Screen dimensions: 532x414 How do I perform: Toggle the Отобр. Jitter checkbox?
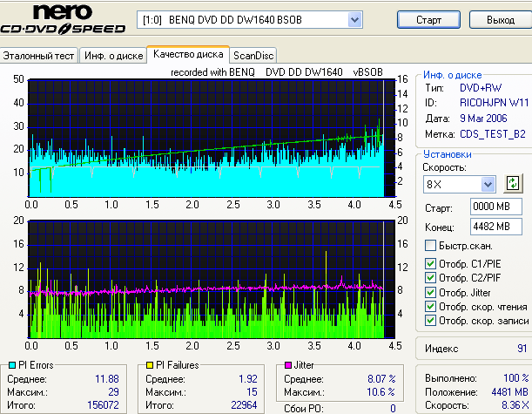[430, 292]
